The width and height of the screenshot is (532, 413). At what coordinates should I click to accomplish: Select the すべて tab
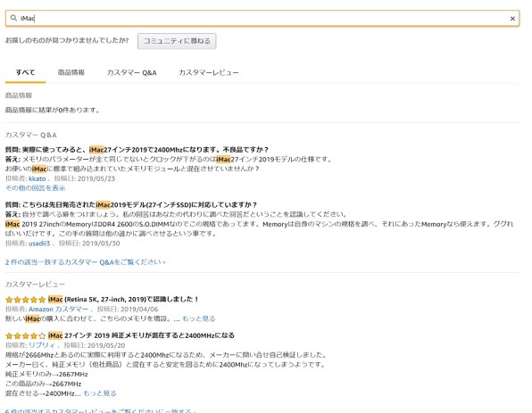click(x=26, y=72)
